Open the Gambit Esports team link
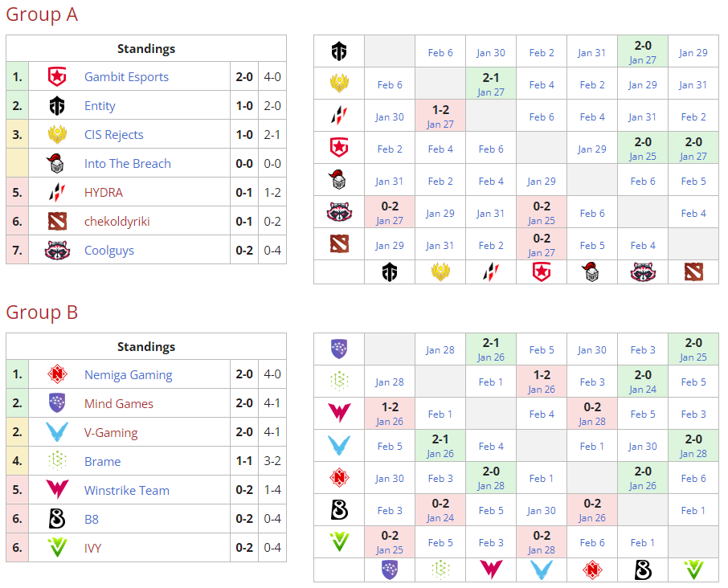Viewport: 728px width, 588px height. pyautogui.click(x=126, y=77)
